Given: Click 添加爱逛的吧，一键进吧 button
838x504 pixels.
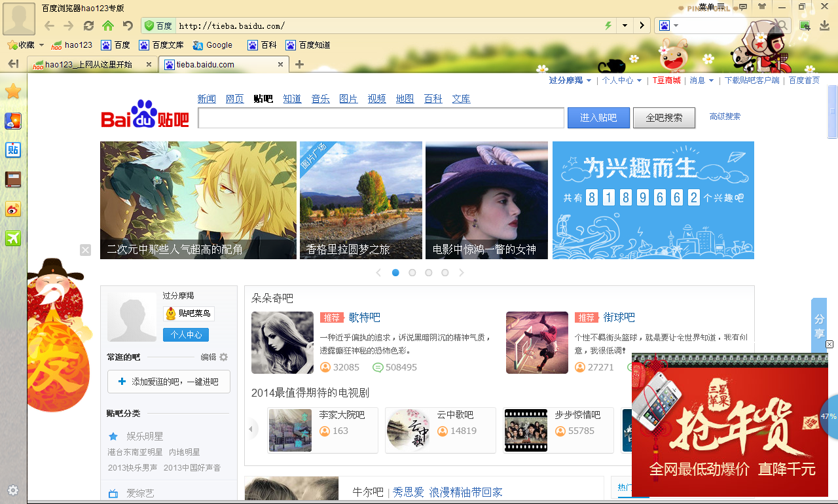Looking at the screenshot, I should (x=168, y=382).
